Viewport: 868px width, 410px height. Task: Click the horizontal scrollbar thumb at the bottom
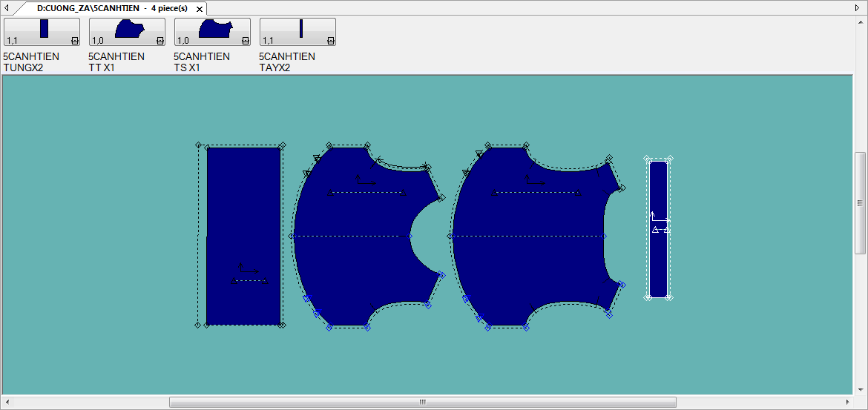pyautogui.click(x=422, y=402)
